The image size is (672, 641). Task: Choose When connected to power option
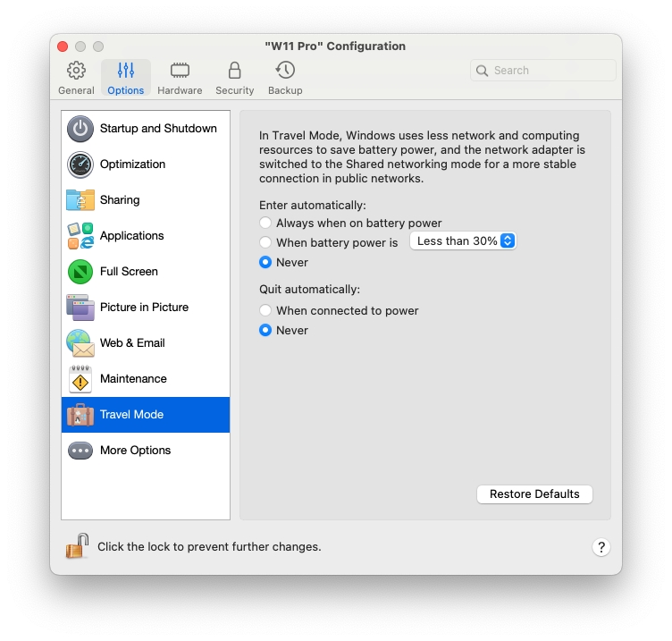(x=265, y=310)
